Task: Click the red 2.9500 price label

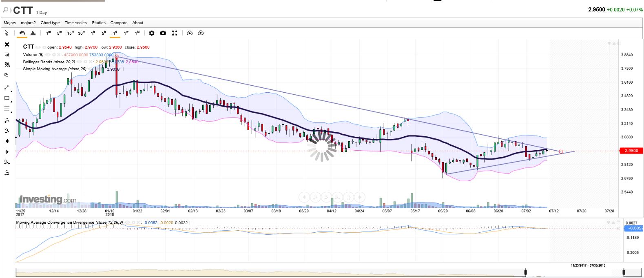Action: 631,151
